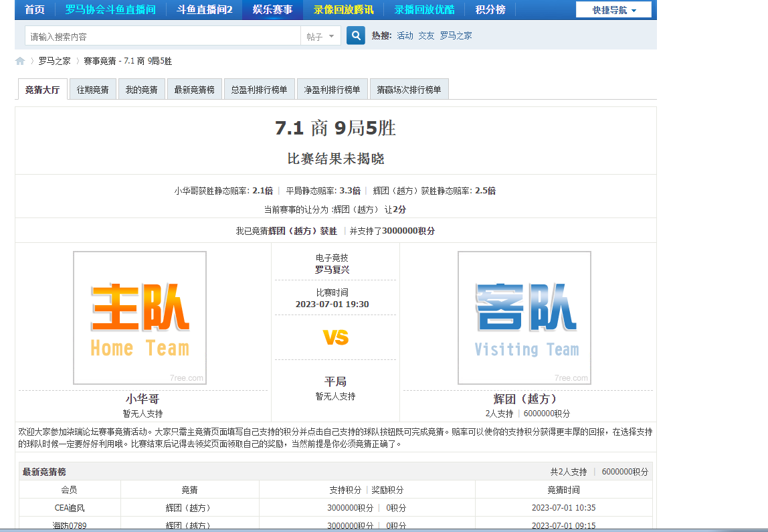Viewport: 768px width, 532px height.
Task: Click the 客队 Visiting Team logo image
Action: click(x=524, y=318)
